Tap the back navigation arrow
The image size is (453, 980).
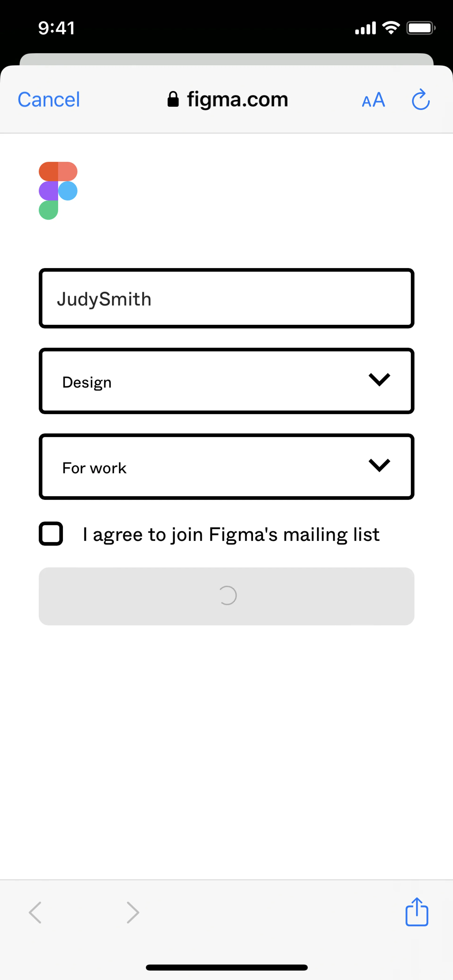[x=35, y=912]
